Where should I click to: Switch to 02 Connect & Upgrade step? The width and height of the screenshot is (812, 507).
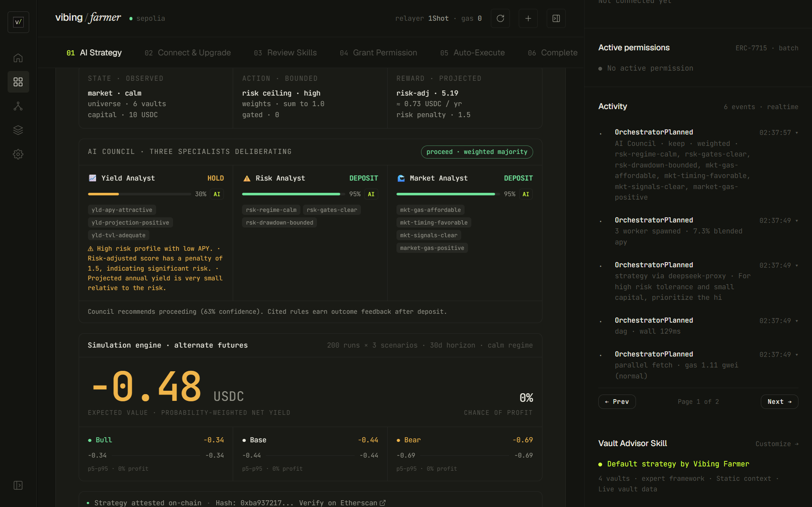[x=187, y=53]
